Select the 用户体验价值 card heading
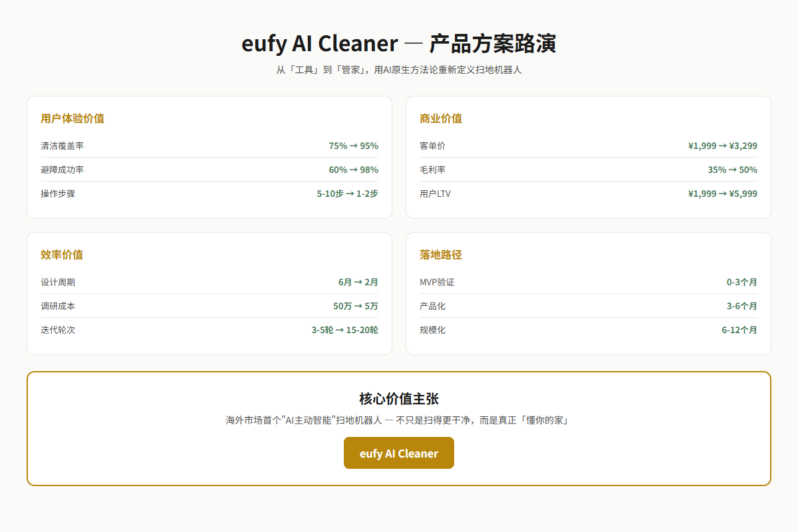 [72, 118]
